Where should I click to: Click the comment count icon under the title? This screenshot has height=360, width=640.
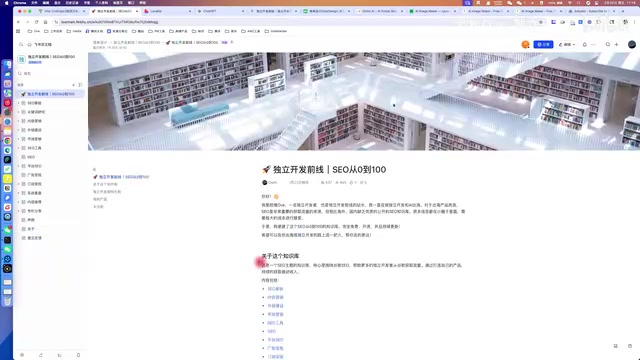click(x=362, y=182)
